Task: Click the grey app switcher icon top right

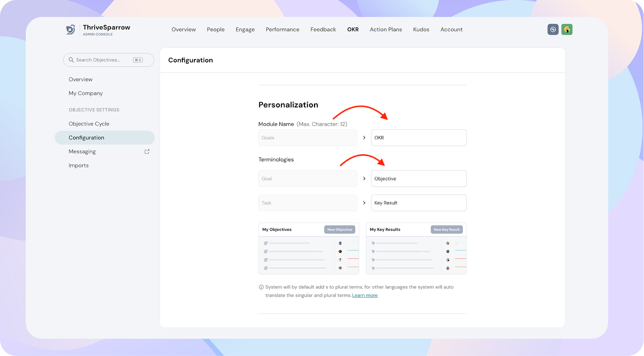Action: click(553, 29)
